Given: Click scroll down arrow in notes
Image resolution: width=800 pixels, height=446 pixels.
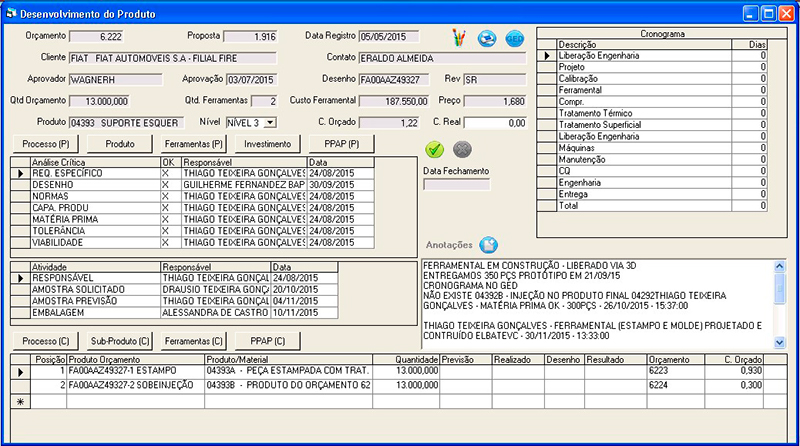Looking at the screenshot, I should (x=780, y=342).
